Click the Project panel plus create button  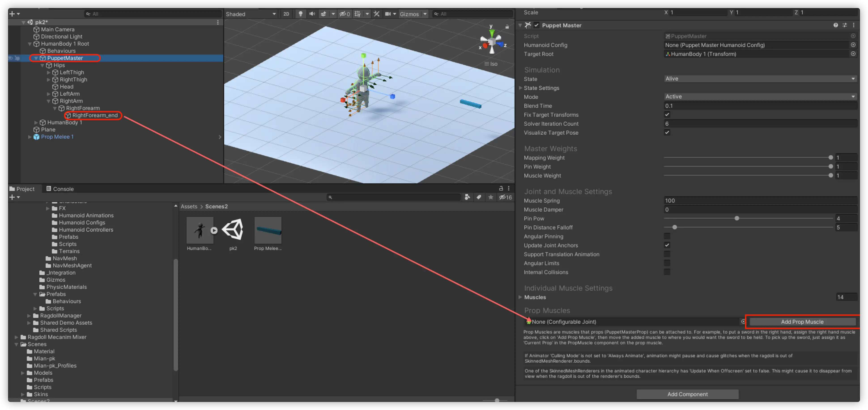pyautogui.click(x=12, y=197)
